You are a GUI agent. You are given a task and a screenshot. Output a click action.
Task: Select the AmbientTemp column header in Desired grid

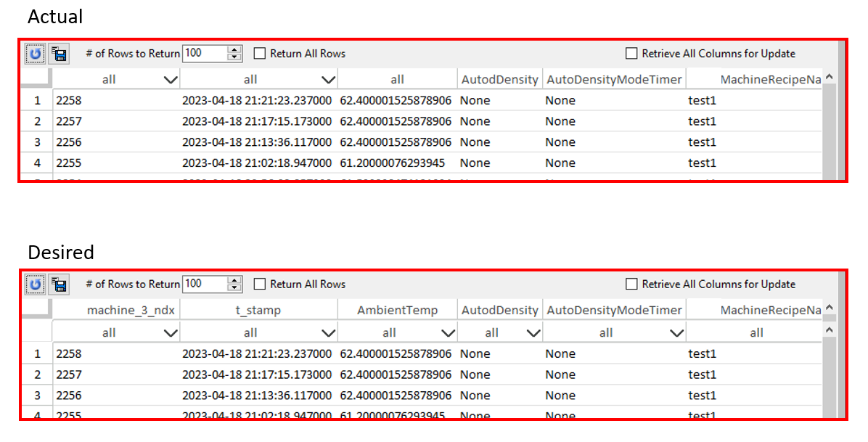397,309
